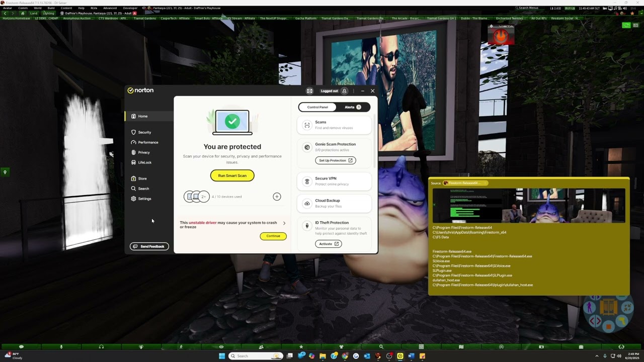The width and height of the screenshot is (644, 362).
Task: Click the Windows taskbar search box
Action: coord(256,356)
